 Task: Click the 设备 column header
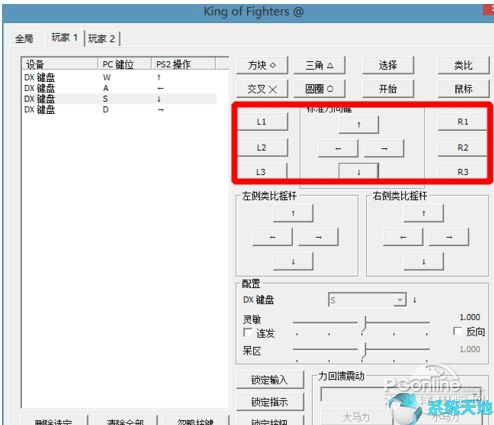tap(60, 64)
